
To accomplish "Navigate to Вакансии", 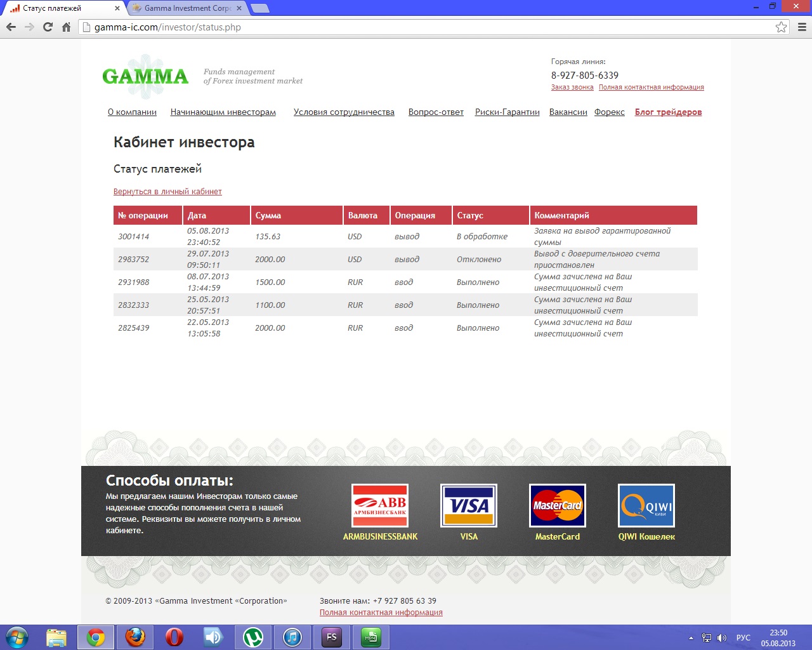I will (568, 112).
